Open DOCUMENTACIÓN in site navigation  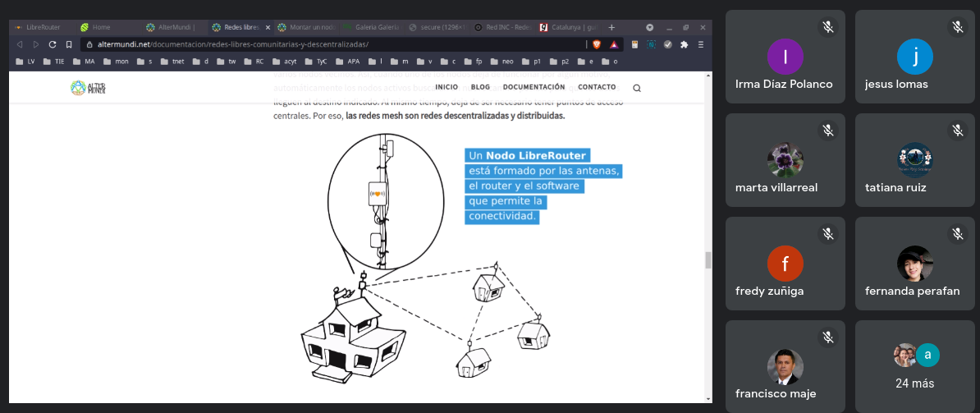pyautogui.click(x=534, y=88)
